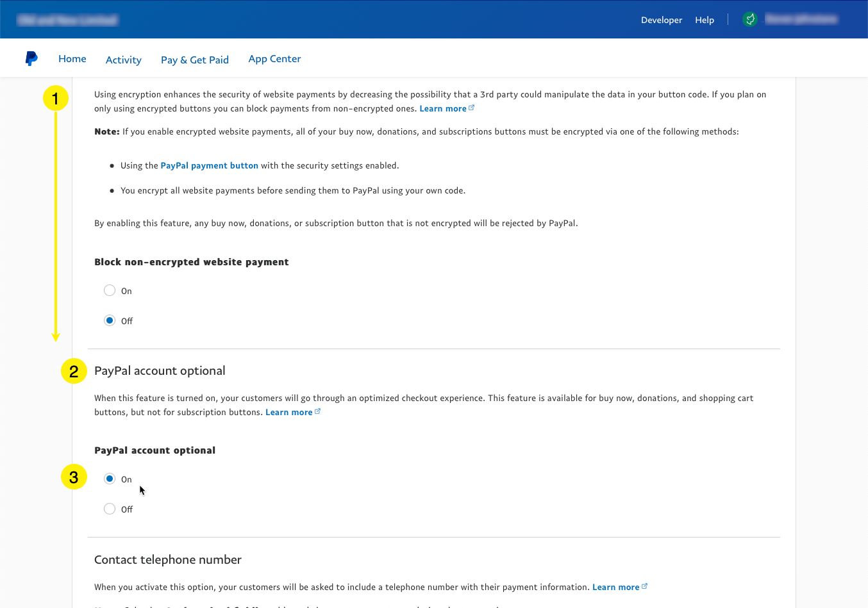Select Off for PayPal account optional
868x608 pixels.
point(110,509)
